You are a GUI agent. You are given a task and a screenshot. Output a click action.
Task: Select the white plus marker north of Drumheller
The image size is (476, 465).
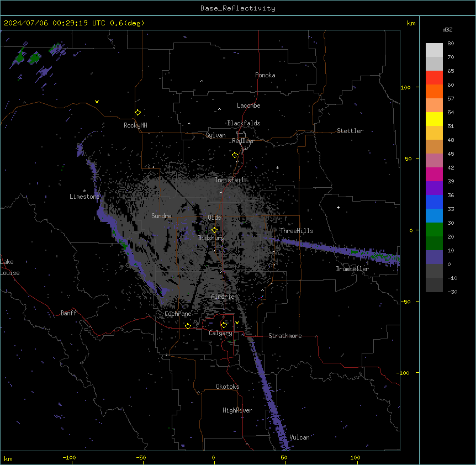point(338,207)
